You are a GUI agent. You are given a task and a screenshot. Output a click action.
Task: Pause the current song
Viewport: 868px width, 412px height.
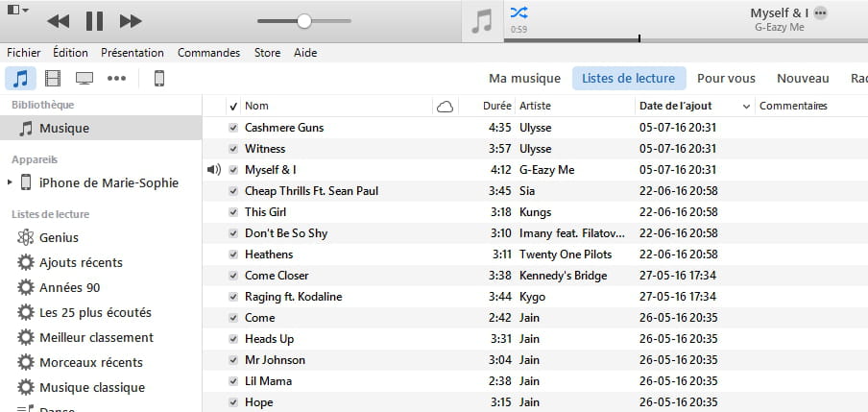pos(94,21)
